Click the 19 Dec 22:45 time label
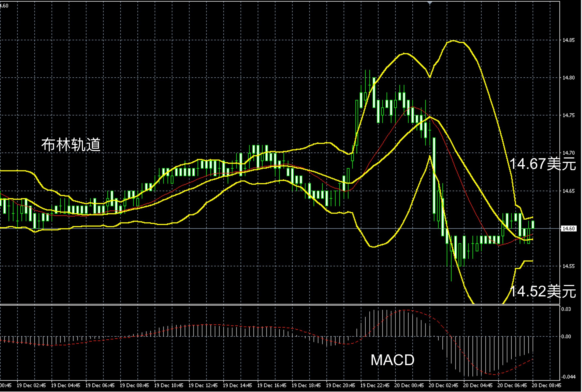Image resolution: width=582 pixels, height=392 pixels. [x=375, y=386]
